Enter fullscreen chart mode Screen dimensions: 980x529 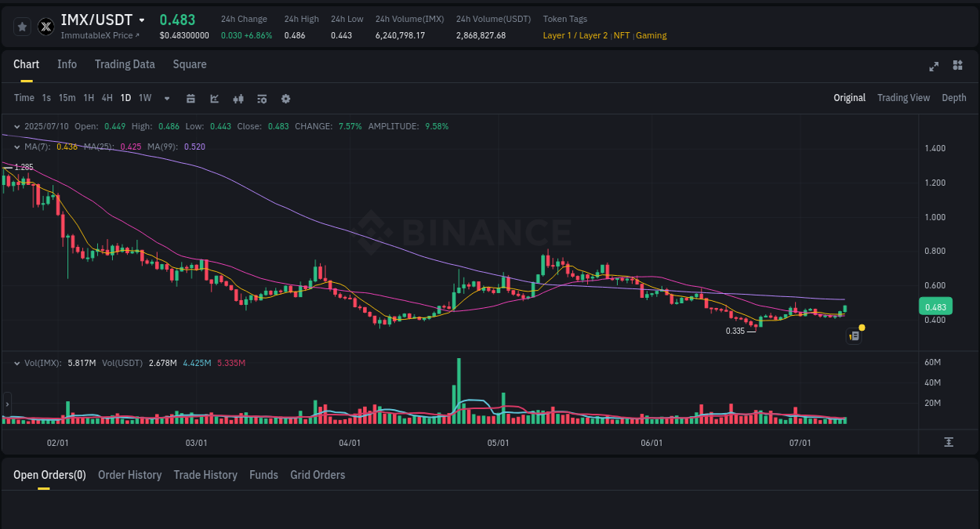coord(933,67)
